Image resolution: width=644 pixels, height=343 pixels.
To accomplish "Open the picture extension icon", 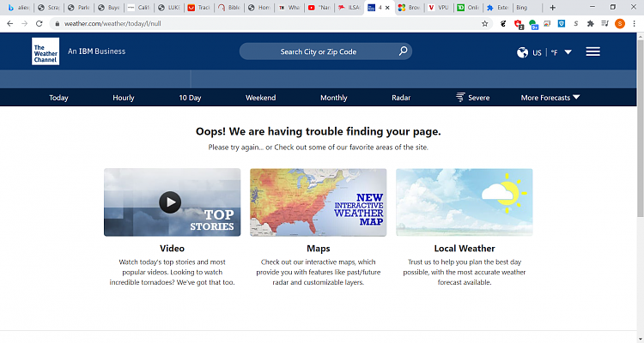I will pos(547,24).
